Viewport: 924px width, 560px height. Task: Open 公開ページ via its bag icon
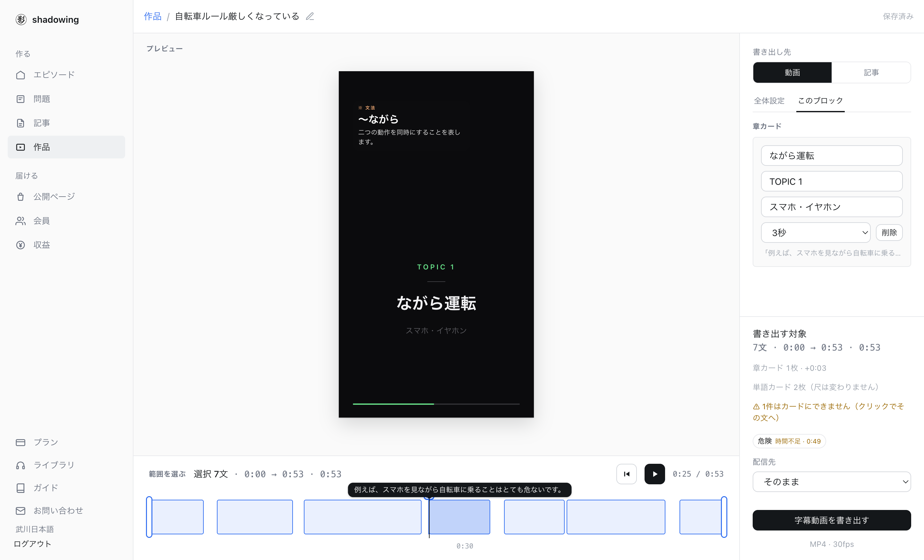(21, 197)
